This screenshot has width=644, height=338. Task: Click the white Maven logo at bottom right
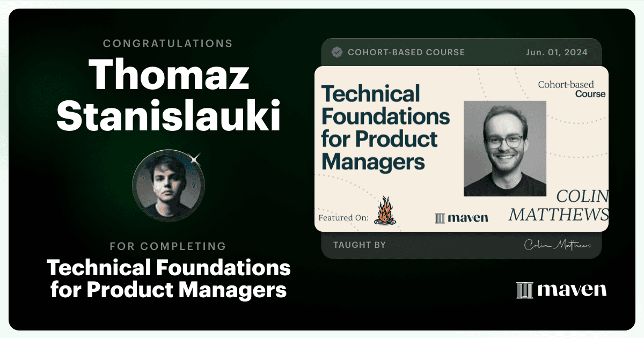pos(561,290)
